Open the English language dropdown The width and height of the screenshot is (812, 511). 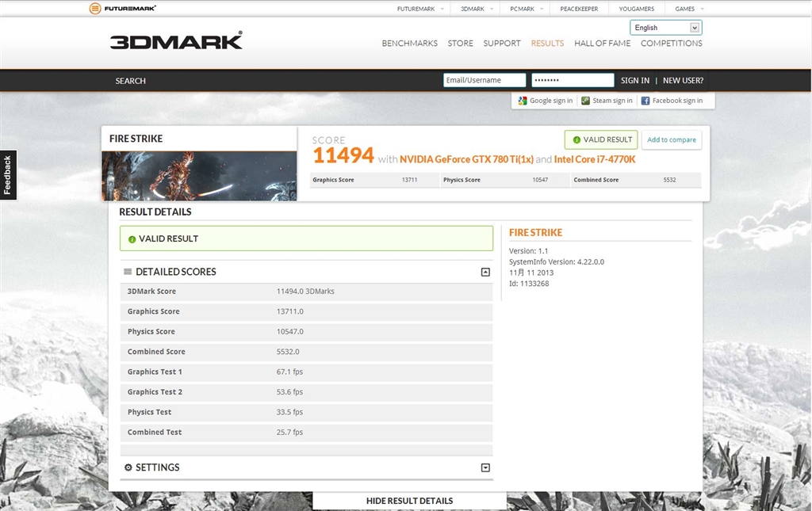click(x=666, y=28)
